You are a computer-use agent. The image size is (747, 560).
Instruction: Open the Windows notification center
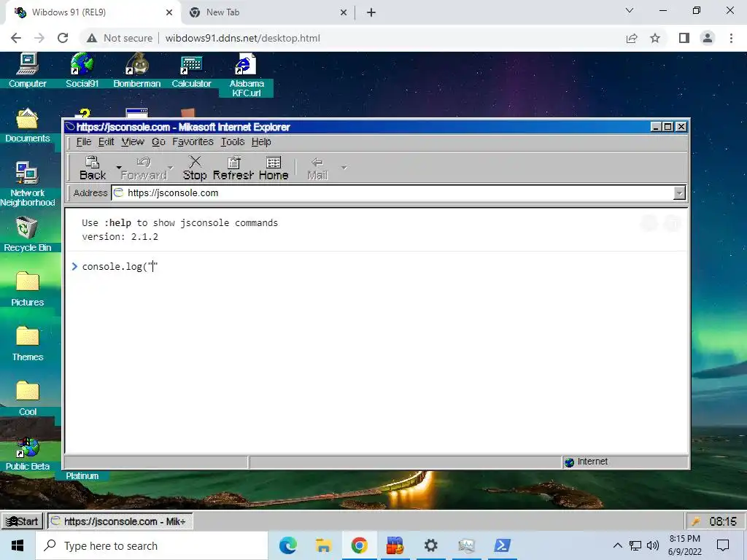pyautogui.click(x=723, y=545)
